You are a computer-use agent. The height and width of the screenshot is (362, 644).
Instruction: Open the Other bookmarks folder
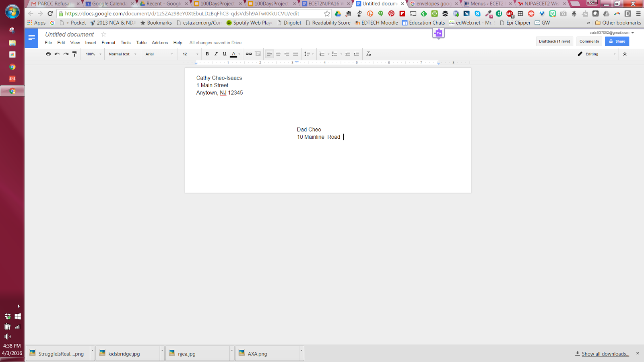tap(618, 23)
